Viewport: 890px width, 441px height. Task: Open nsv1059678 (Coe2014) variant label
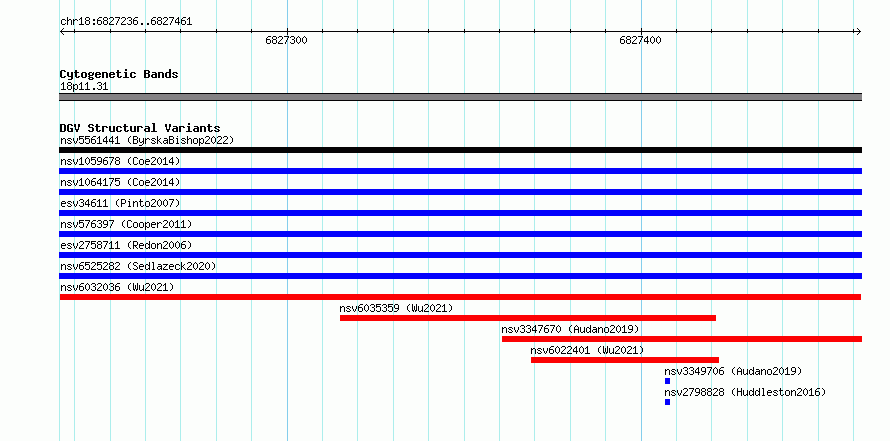click(120, 161)
